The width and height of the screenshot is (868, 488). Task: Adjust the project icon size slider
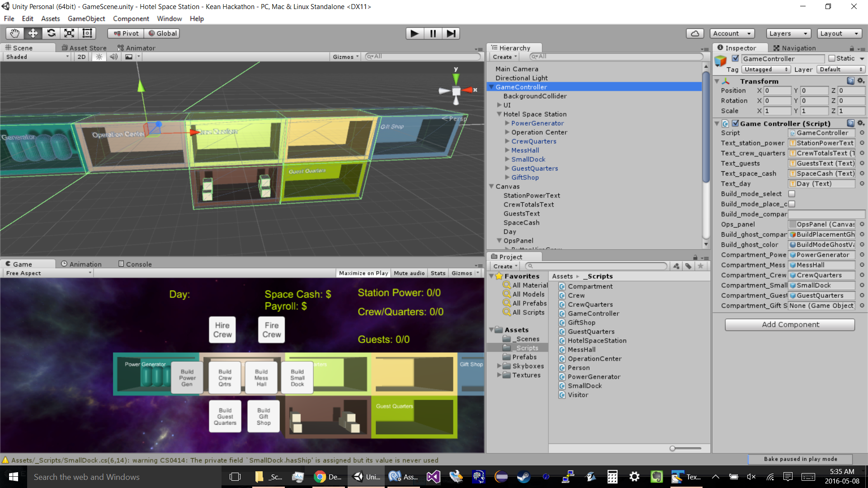pos(673,448)
